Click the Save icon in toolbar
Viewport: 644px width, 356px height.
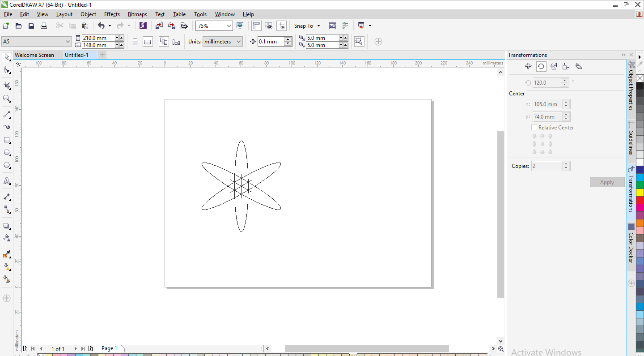31,26
